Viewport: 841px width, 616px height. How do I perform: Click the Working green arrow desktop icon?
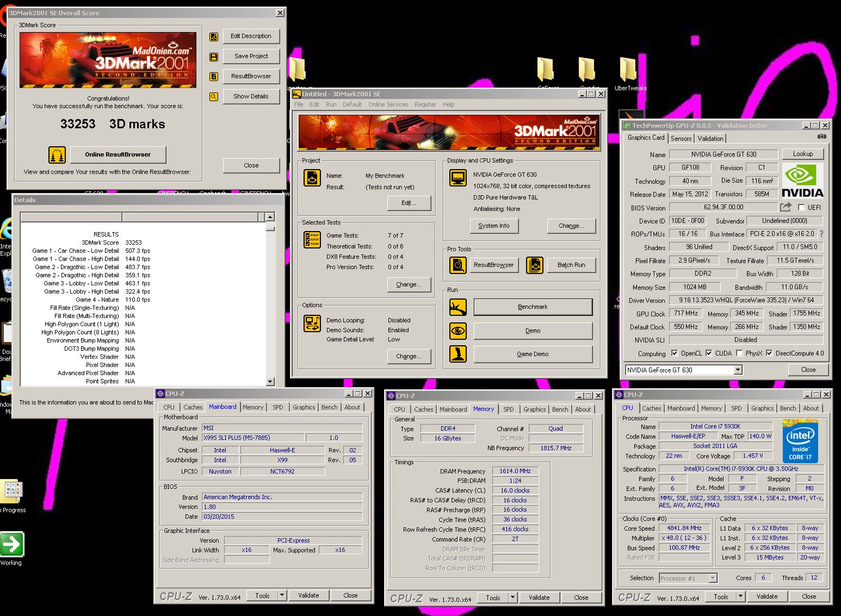pos(11,548)
